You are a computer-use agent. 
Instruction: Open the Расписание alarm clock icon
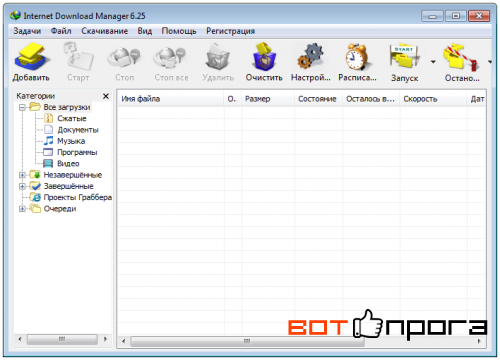tap(357, 57)
